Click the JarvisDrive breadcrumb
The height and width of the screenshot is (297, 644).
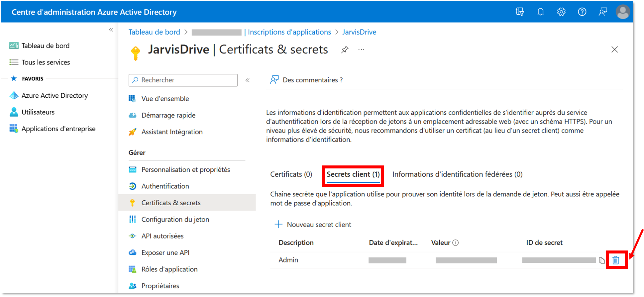(x=359, y=32)
